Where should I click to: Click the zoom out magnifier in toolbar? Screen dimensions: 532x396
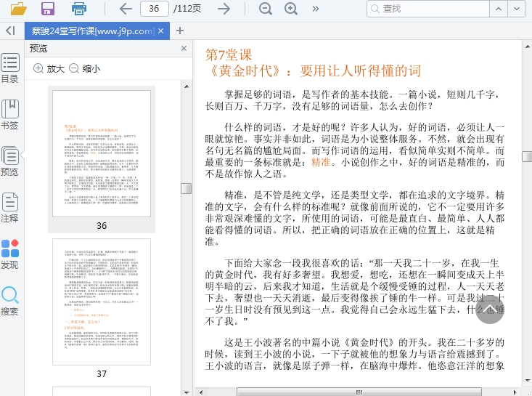click(x=266, y=9)
